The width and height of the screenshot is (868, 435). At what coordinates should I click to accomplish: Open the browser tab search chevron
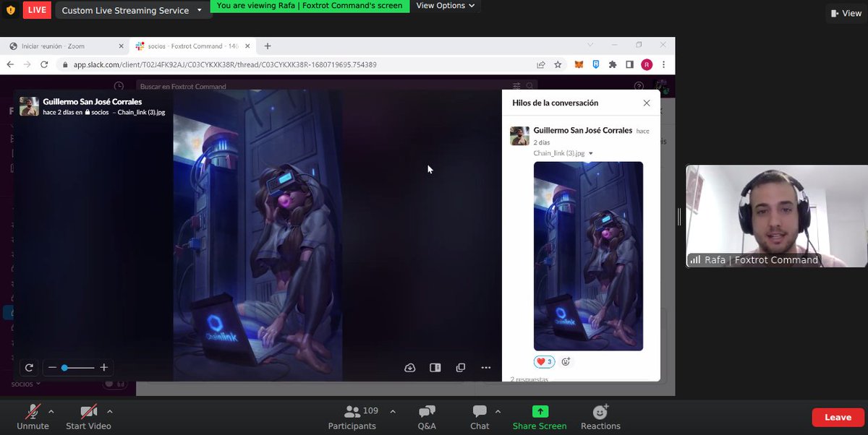tap(590, 45)
